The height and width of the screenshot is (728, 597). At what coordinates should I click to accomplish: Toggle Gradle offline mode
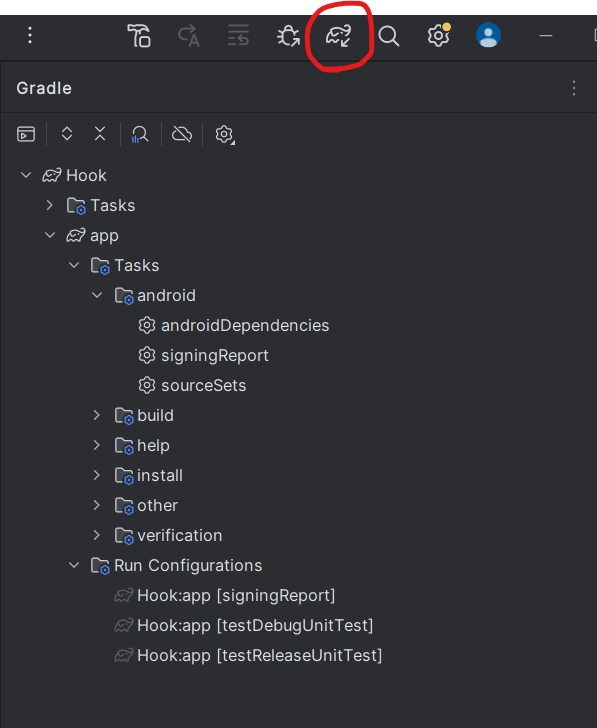click(x=182, y=134)
